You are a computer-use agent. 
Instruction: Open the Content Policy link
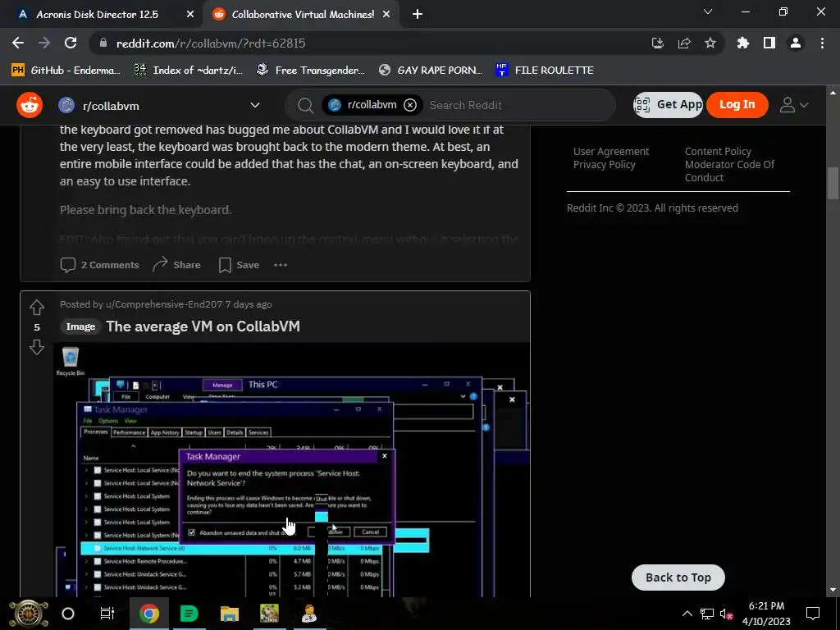pos(718,152)
